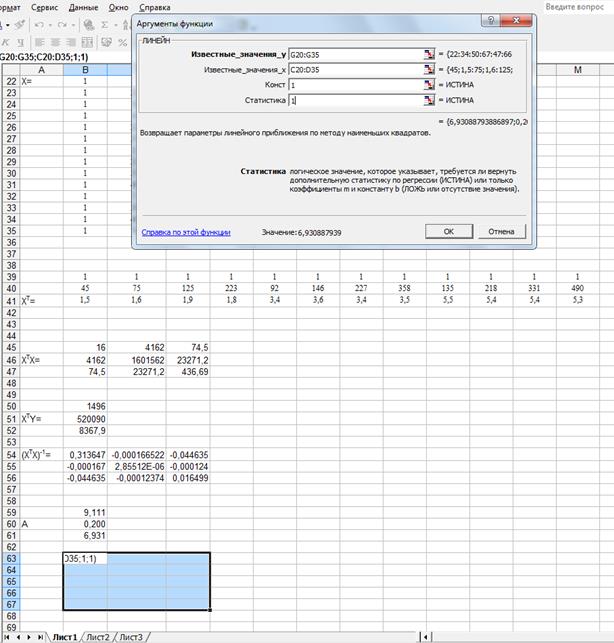Click the Конст input field
614x643 pixels.
(x=356, y=85)
